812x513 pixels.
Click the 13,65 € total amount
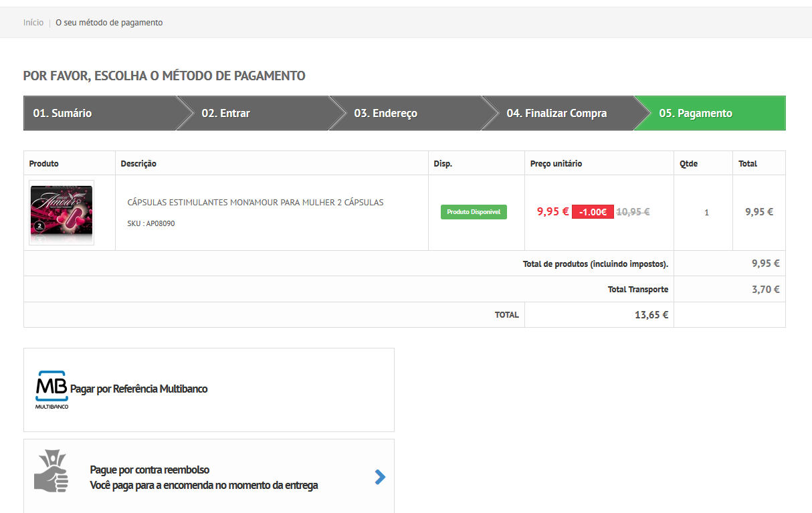coord(651,315)
